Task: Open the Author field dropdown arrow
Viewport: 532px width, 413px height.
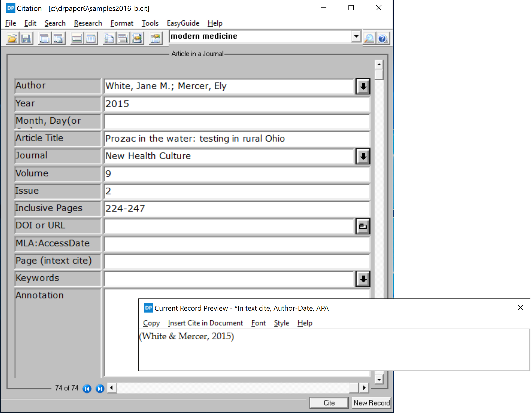Action: click(x=363, y=86)
